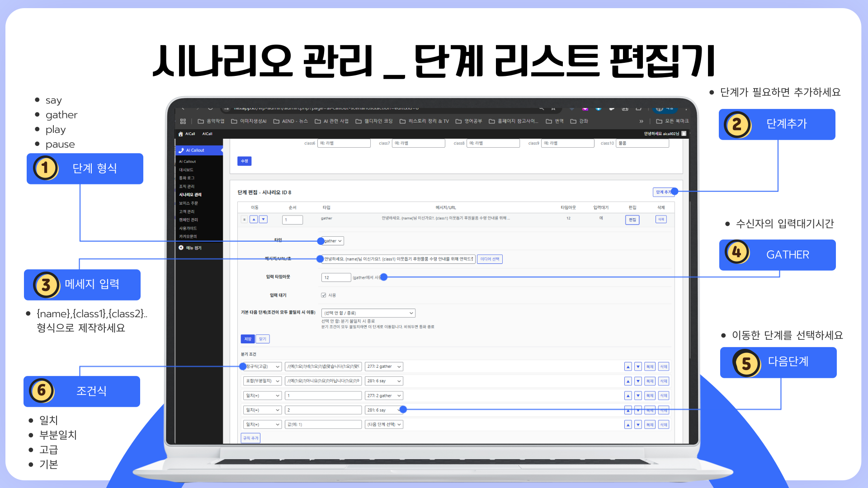The width and height of the screenshot is (868, 488).
Task: Move the last branch condition row down
Action: (x=638, y=425)
